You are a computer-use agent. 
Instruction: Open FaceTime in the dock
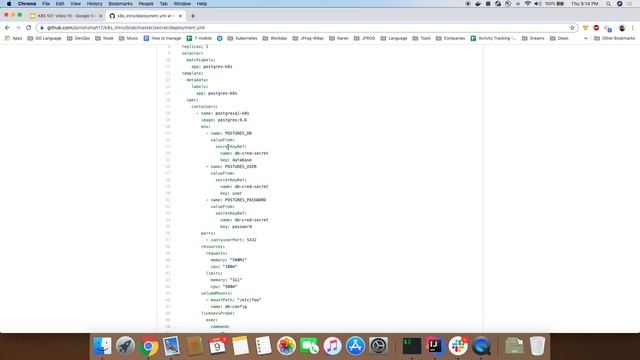309,346
